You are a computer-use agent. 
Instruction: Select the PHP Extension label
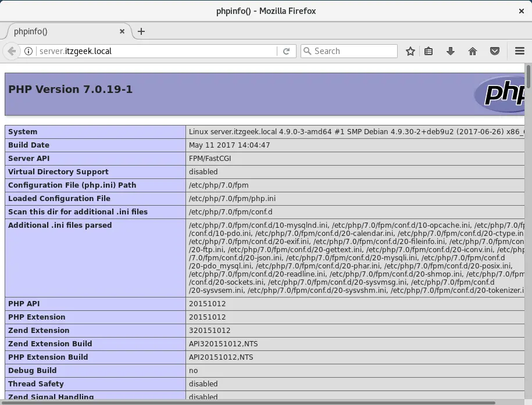click(37, 317)
